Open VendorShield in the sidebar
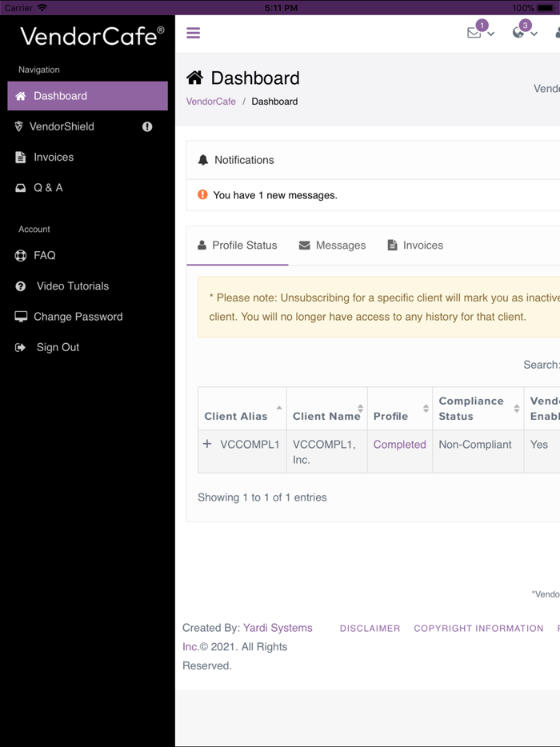The image size is (560, 747). (88, 126)
